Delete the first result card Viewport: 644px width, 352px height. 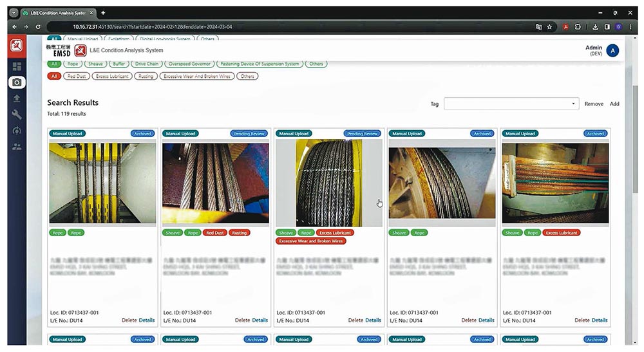click(129, 320)
